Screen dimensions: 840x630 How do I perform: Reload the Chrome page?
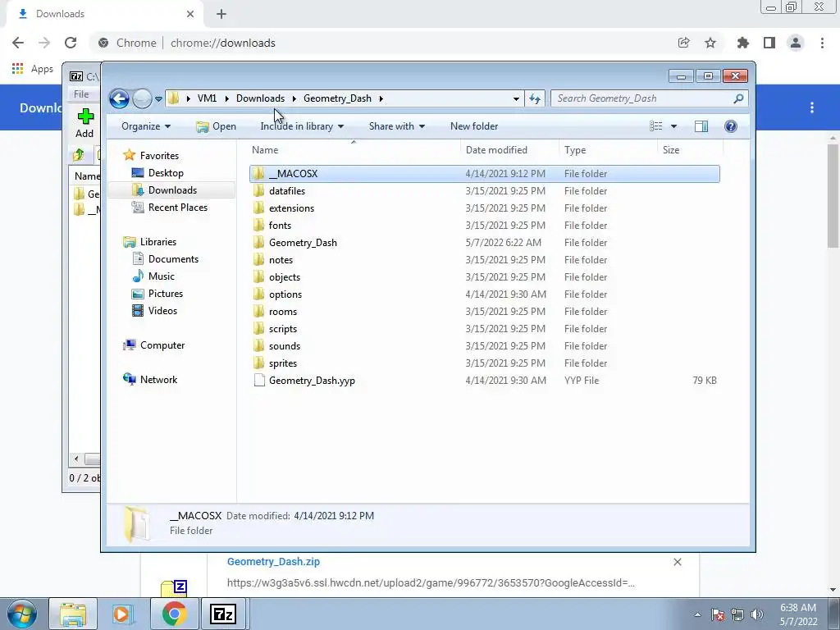(71, 43)
